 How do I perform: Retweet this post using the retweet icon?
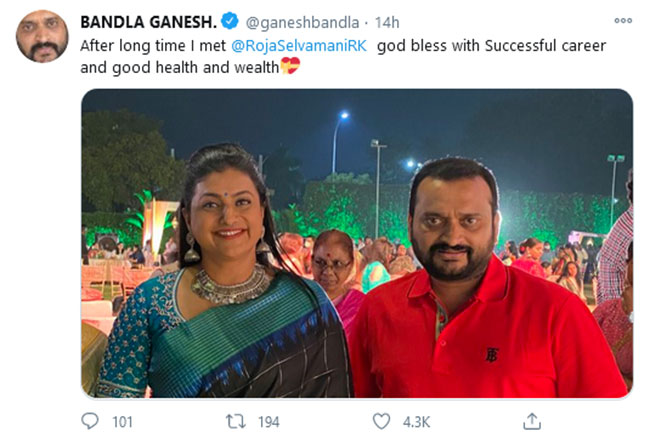tap(238, 421)
